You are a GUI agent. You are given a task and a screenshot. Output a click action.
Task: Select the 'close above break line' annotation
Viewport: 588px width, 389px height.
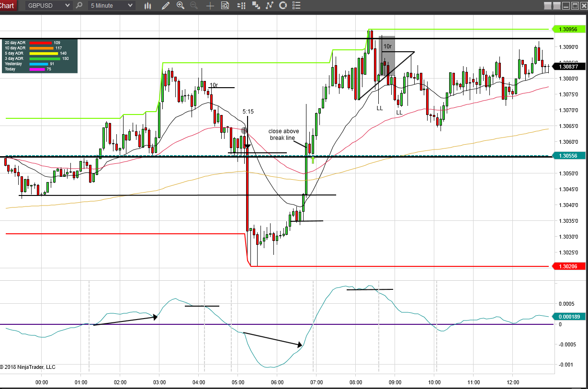pos(283,135)
